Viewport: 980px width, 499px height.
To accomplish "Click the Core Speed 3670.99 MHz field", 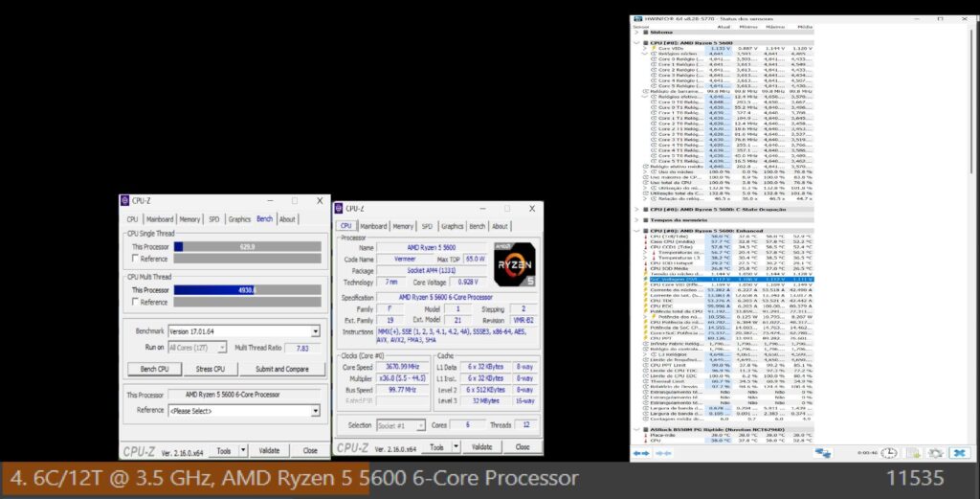I will click(x=402, y=367).
